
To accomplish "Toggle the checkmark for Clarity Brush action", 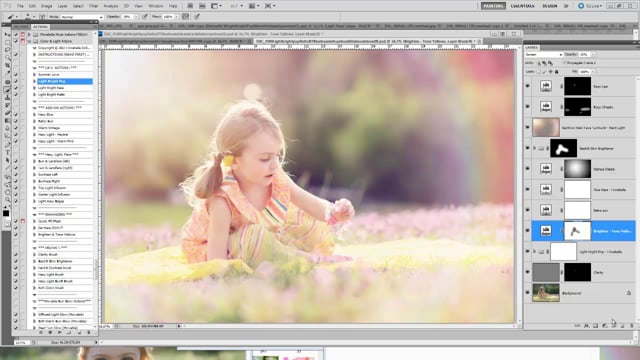I will (16, 254).
